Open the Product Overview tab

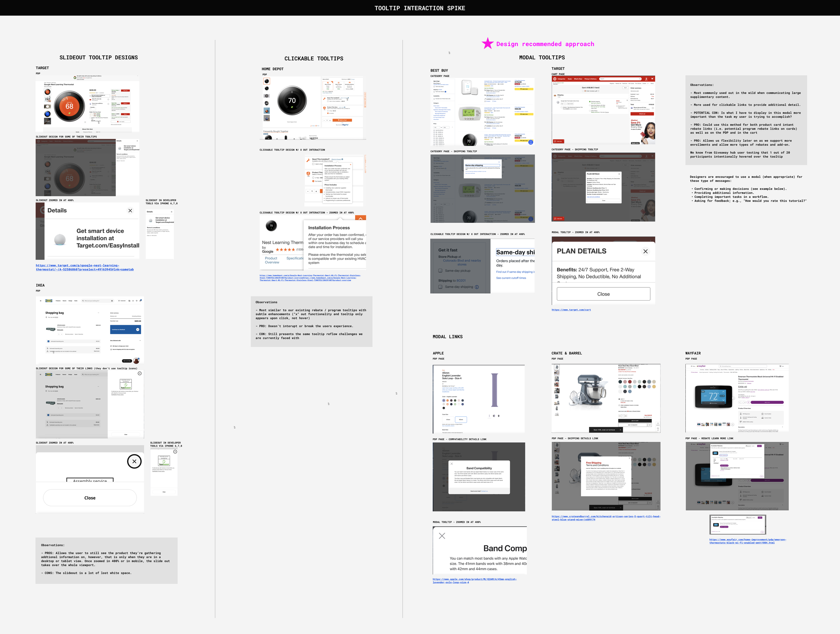[271, 260]
